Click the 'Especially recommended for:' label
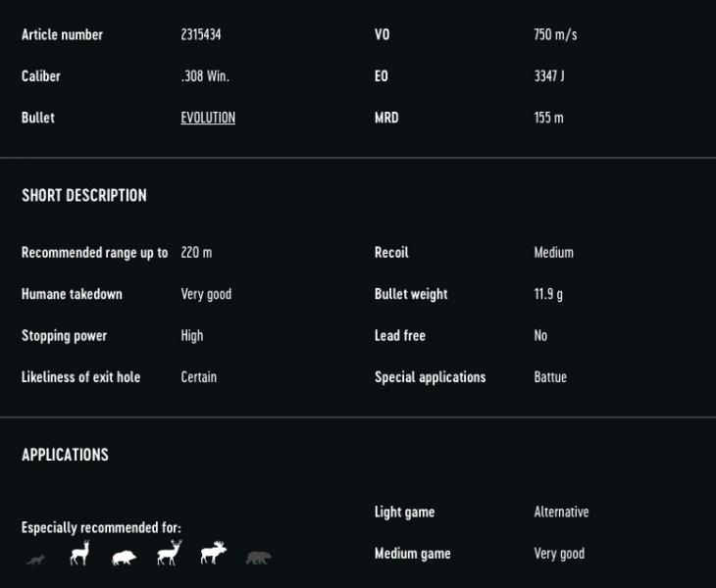The image size is (716, 588). coord(101,527)
